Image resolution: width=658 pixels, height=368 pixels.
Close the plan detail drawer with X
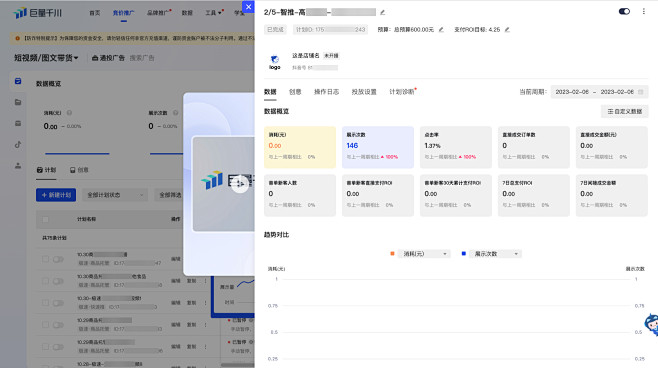[248, 7]
